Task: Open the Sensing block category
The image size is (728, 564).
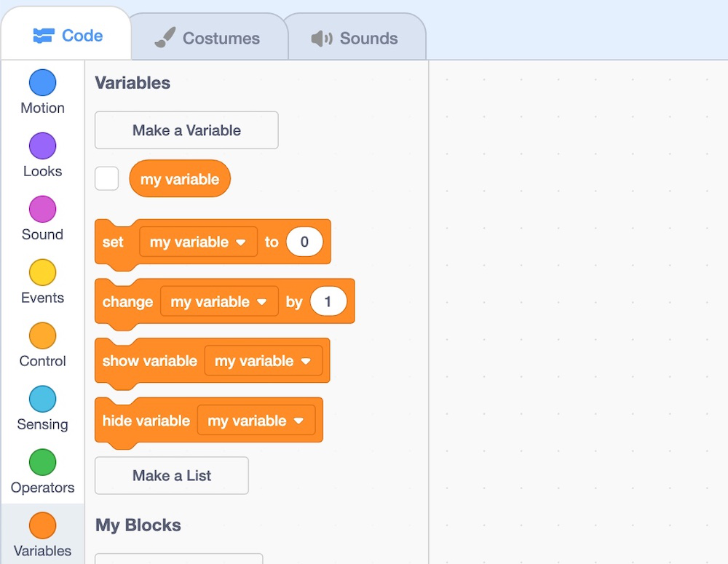Action: (42, 400)
